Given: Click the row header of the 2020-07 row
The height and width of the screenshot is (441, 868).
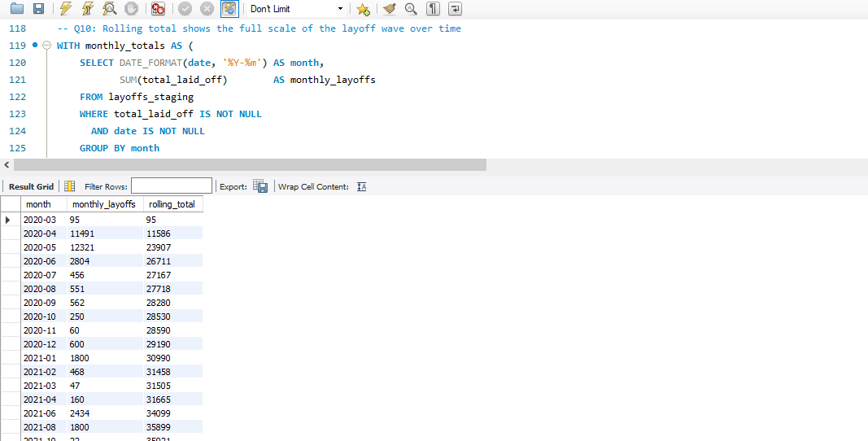Looking at the screenshot, I should click(x=10, y=275).
